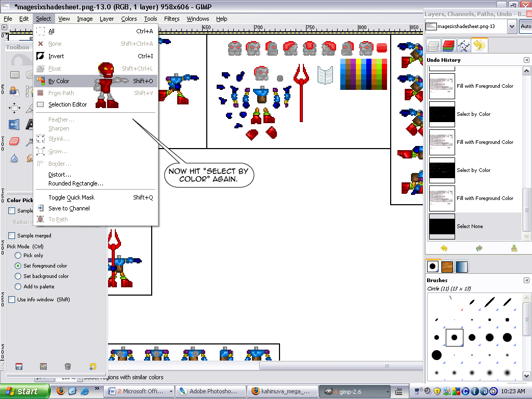
Task: Open the Paths tab icon
Action: click(x=463, y=46)
